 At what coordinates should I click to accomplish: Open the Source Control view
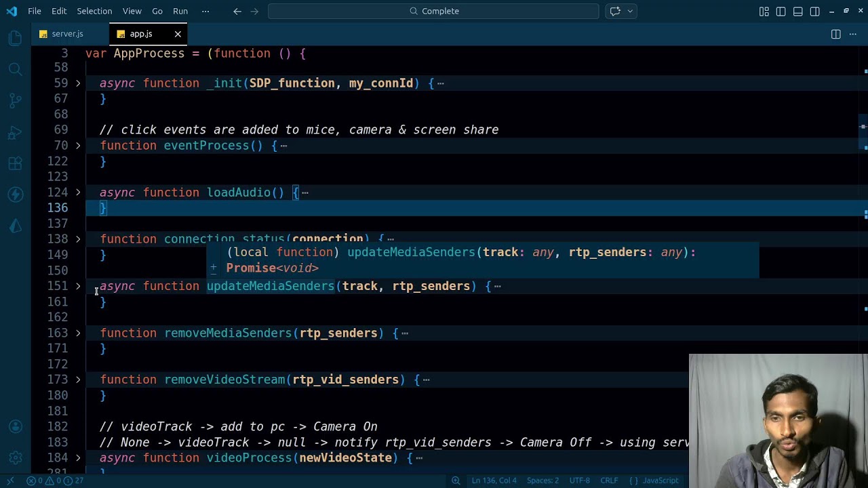15,100
